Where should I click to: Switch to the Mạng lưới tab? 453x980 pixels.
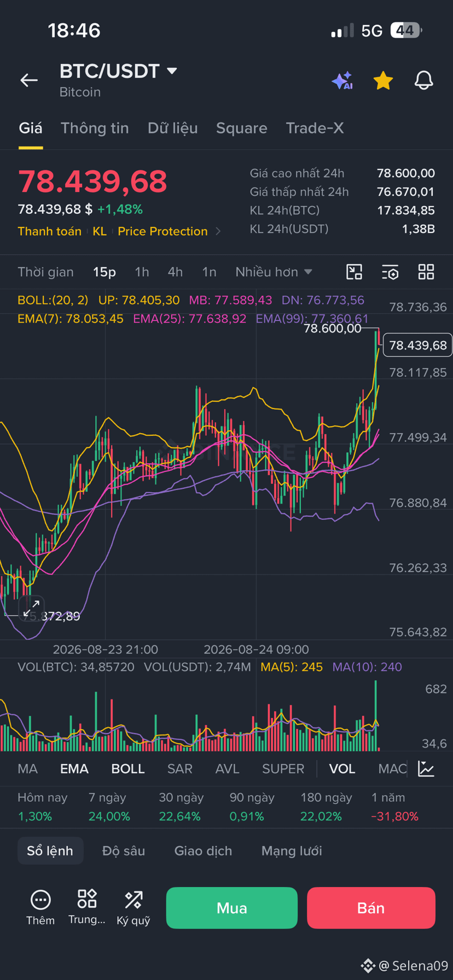(x=292, y=850)
